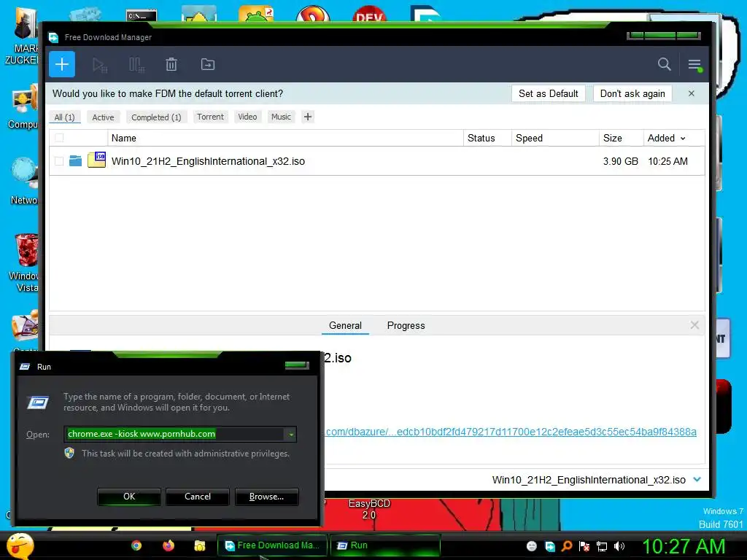
Task: Dismiss the default torrent client banner
Action: (692, 93)
